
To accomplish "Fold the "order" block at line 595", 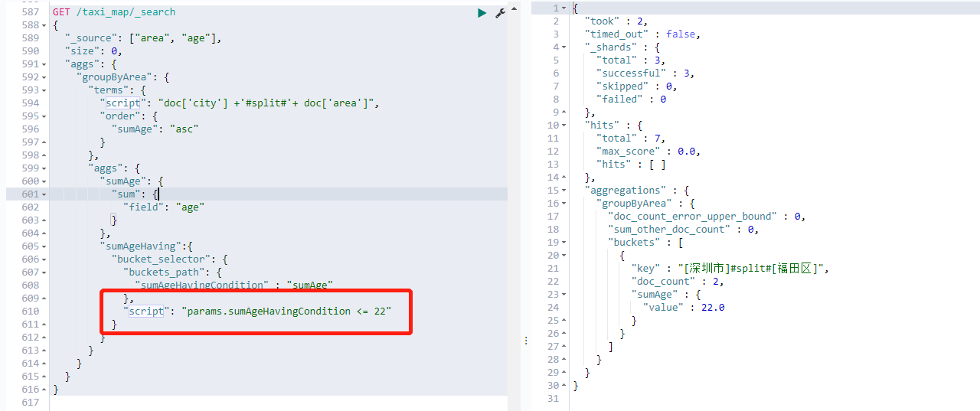I will 43,116.
